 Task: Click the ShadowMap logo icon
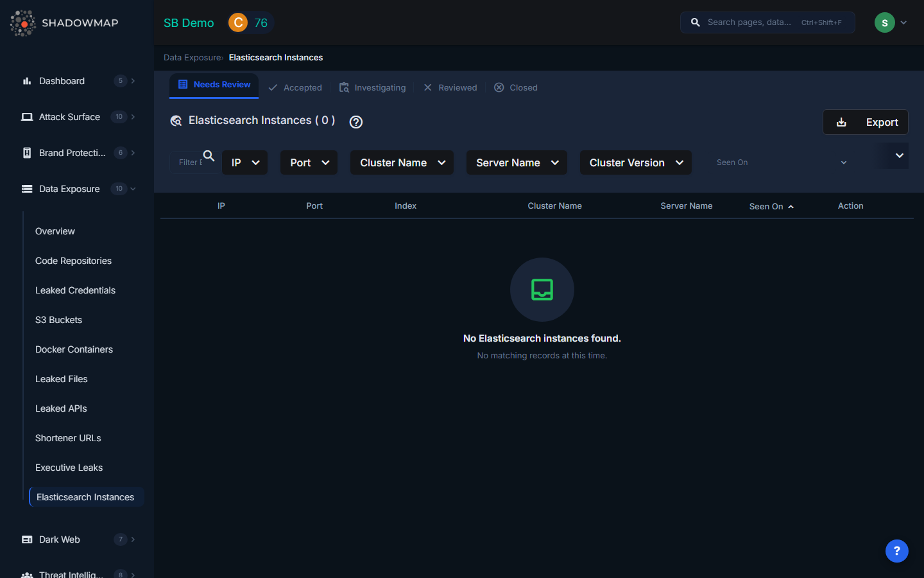coord(23,23)
